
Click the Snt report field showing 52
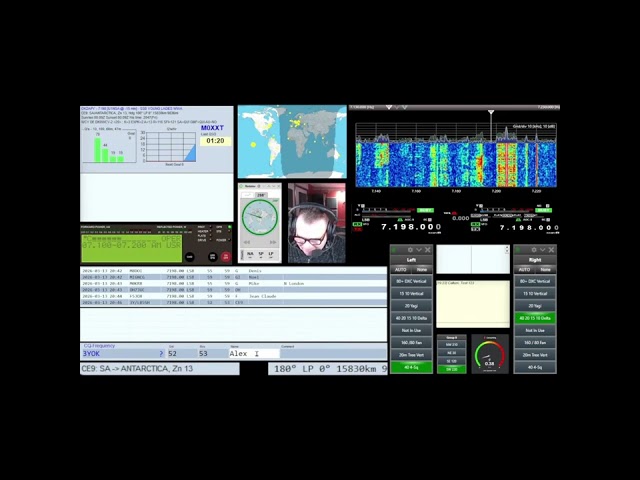[x=182, y=353]
